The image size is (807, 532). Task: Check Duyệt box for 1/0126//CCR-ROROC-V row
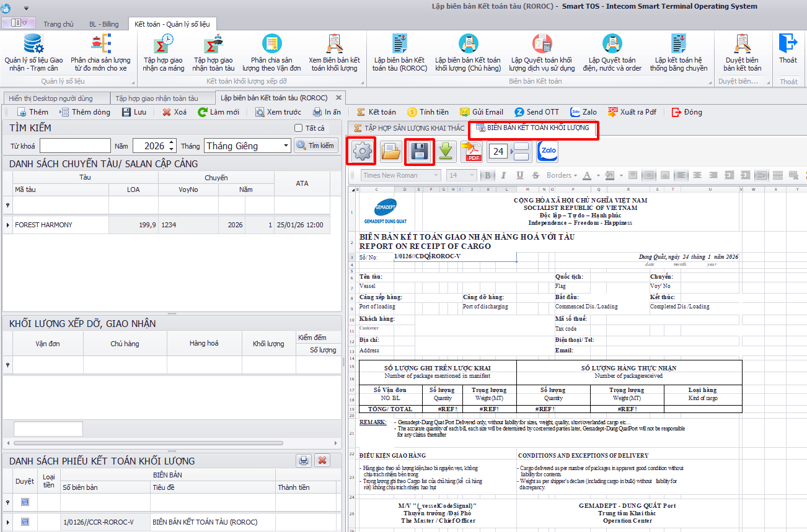[25, 521]
